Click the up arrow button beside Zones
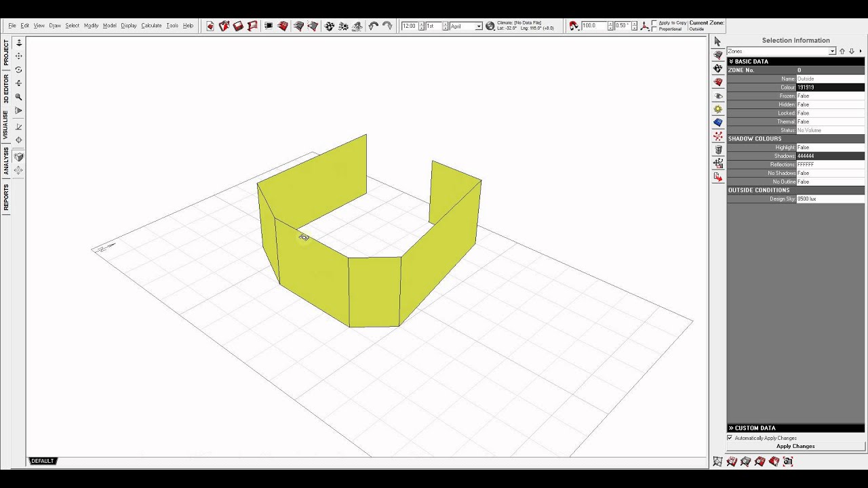The width and height of the screenshot is (868, 488). coord(842,51)
